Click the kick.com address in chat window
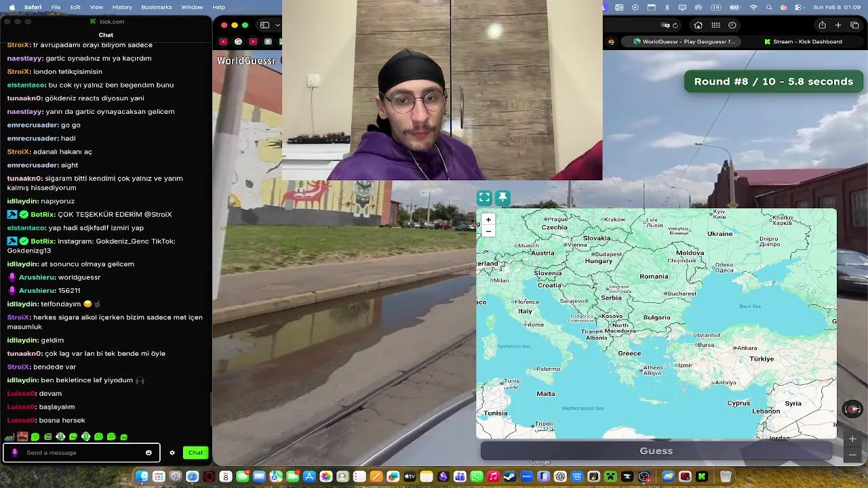This screenshot has width=868, height=488. point(111,22)
